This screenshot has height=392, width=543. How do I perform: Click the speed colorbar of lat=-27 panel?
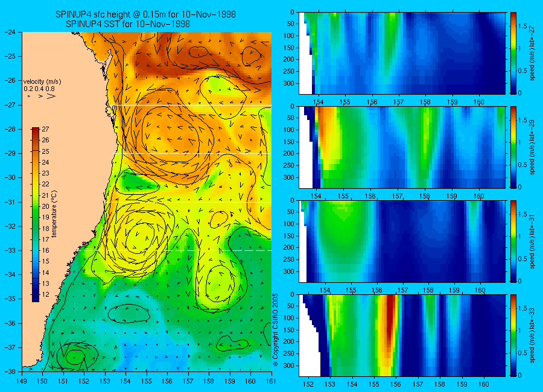(513, 53)
